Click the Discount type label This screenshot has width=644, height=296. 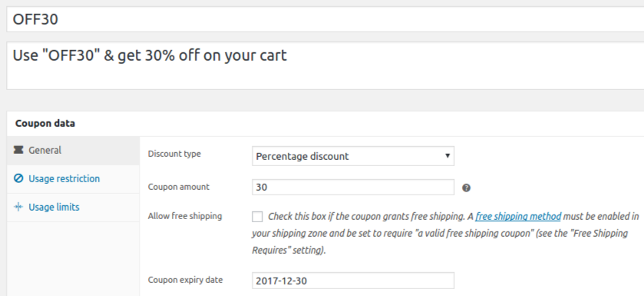(174, 154)
